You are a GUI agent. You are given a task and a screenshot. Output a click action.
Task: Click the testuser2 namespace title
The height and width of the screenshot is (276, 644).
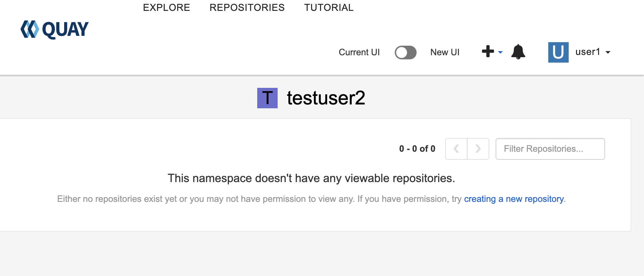coord(326,98)
